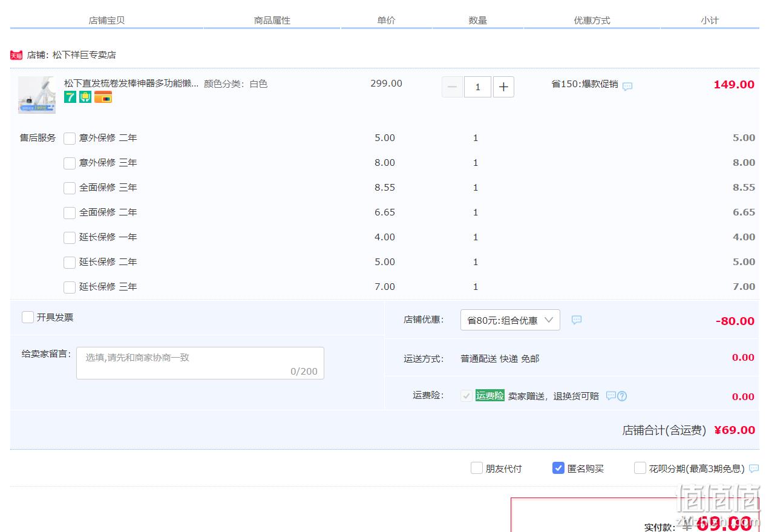Viewport: 766px width, 532px height.
Task: Open the 省80元:组合优惠 dropdown
Action: (510, 320)
